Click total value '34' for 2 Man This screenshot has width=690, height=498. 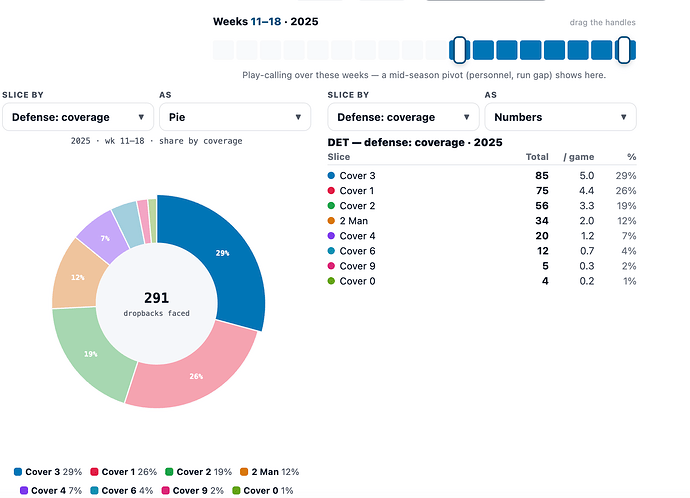pos(542,221)
